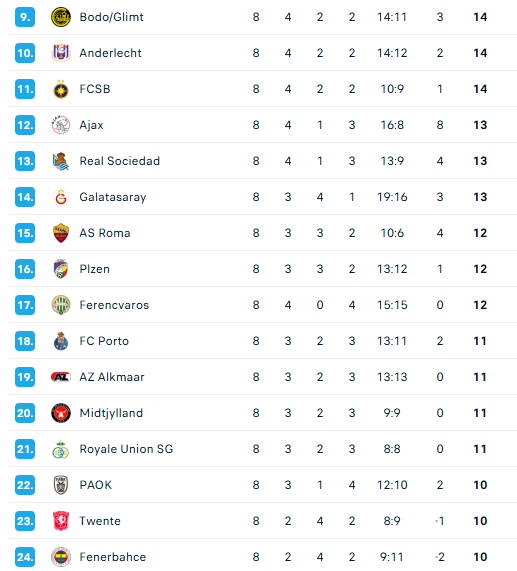The width and height of the screenshot is (517, 571).
Task: Open the PAOK team link
Action: 95,485
